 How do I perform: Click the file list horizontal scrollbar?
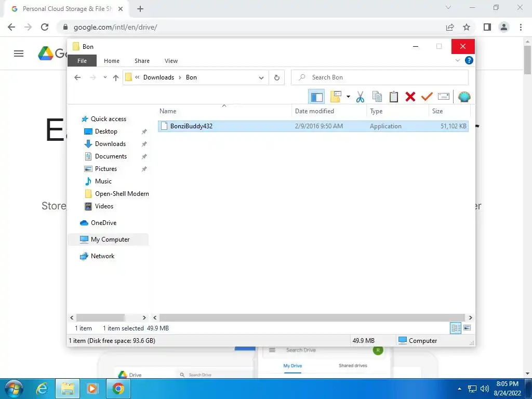[x=312, y=317]
